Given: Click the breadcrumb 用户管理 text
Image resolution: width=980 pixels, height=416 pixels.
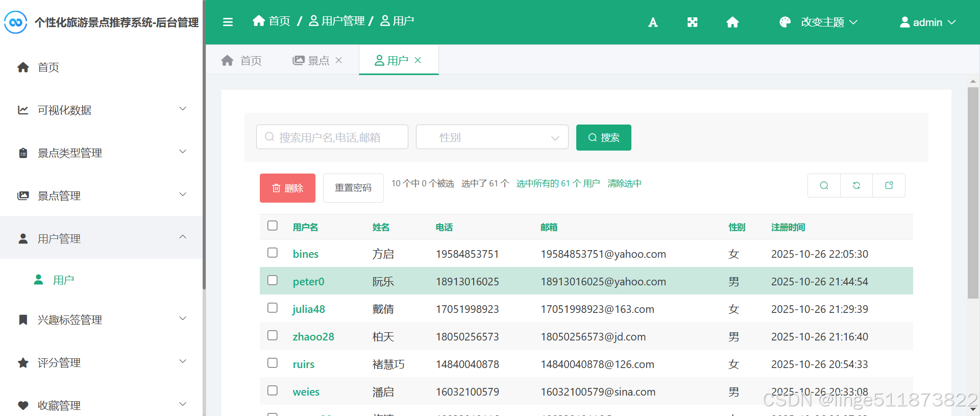Looking at the screenshot, I should click(x=343, y=20).
